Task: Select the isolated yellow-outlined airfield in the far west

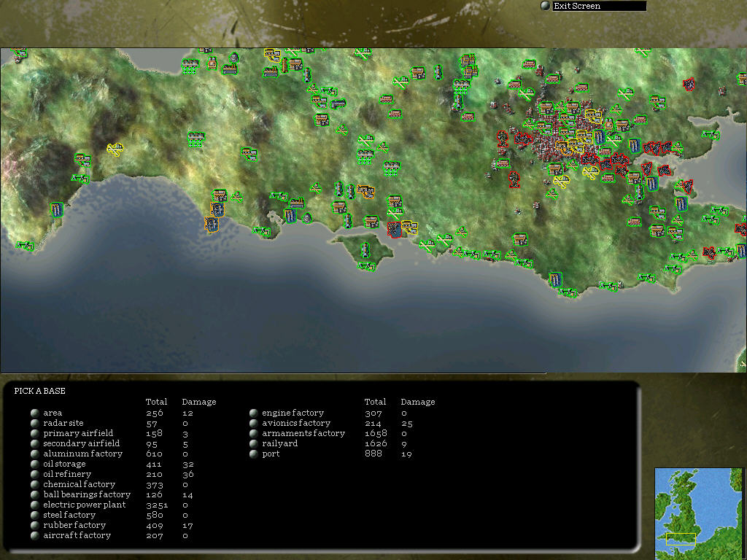Action: coord(115,149)
